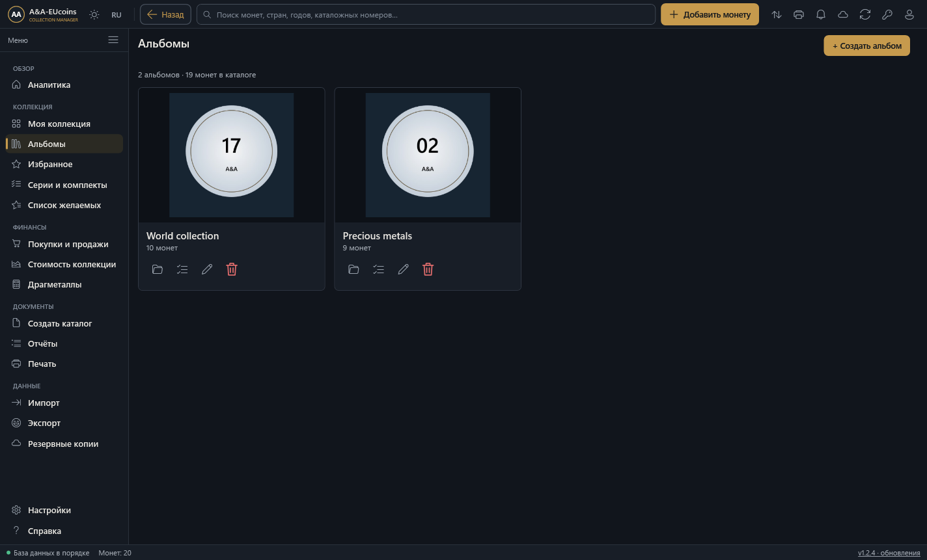927x560 pixels.
Task: Switch the RU language selector
Action: point(117,14)
